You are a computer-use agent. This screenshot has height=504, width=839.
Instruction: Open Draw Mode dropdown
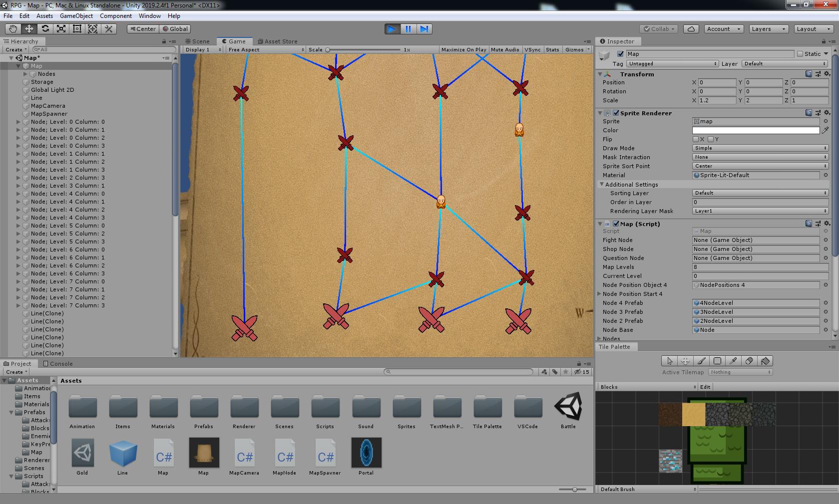(761, 148)
